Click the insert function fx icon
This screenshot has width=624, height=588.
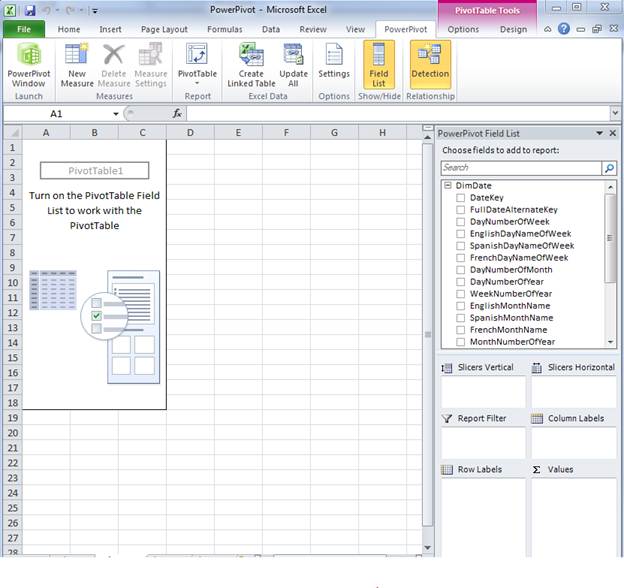[177, 114]
